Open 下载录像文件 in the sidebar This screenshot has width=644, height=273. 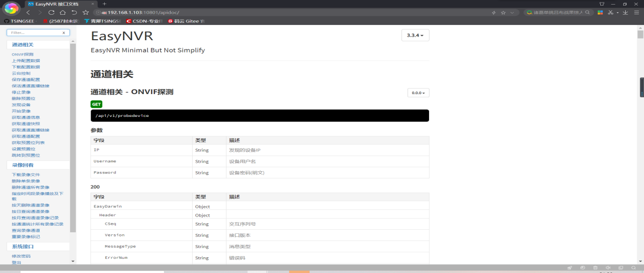(25, 175)
